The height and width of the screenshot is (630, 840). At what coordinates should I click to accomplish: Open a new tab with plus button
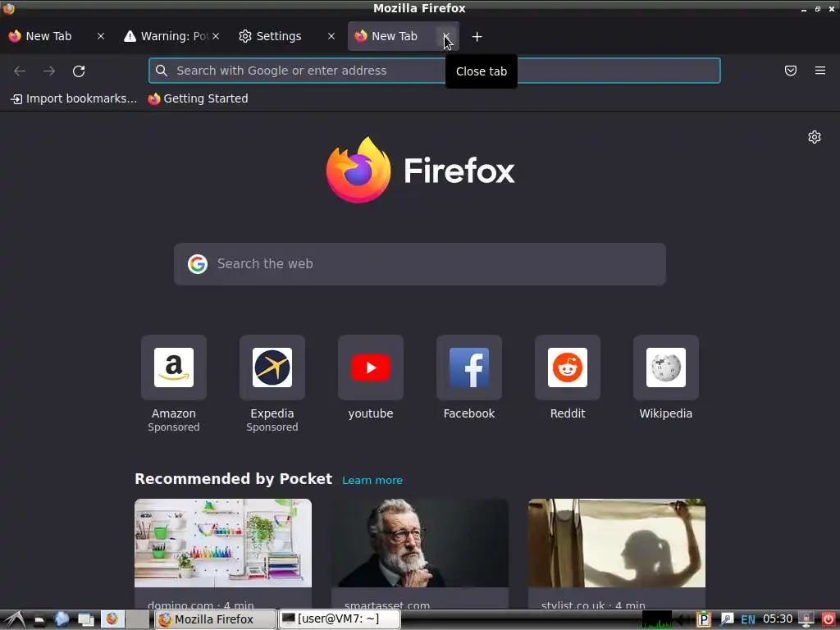477,36
